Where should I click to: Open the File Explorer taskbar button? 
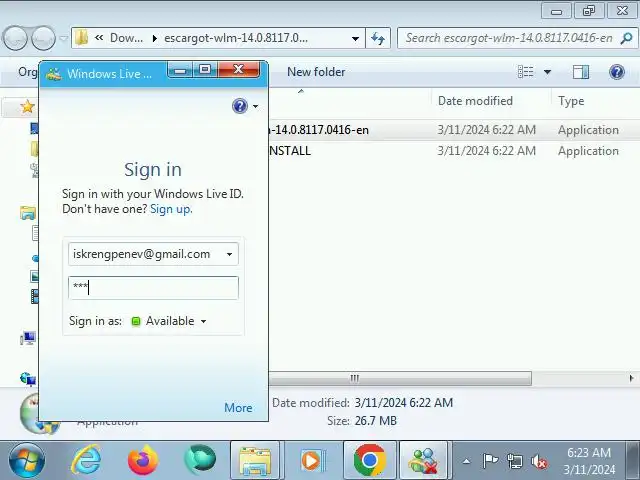(255, 460)
